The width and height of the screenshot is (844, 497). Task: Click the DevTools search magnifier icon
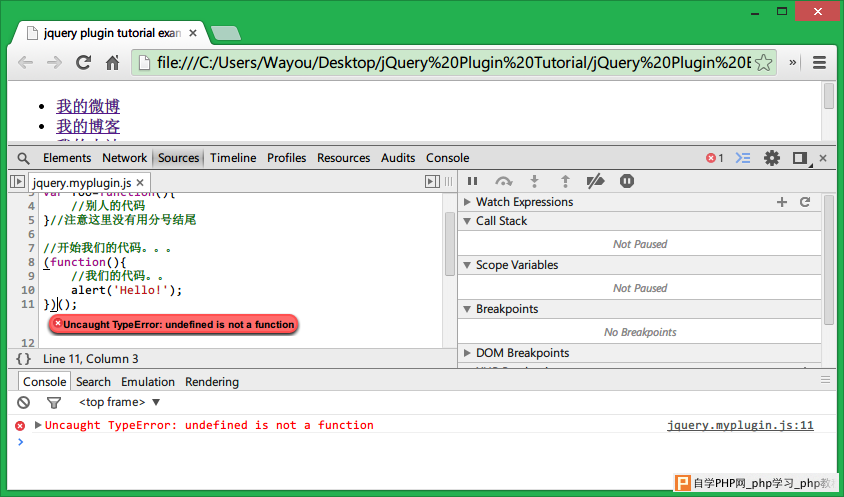(x=23, y=158)
